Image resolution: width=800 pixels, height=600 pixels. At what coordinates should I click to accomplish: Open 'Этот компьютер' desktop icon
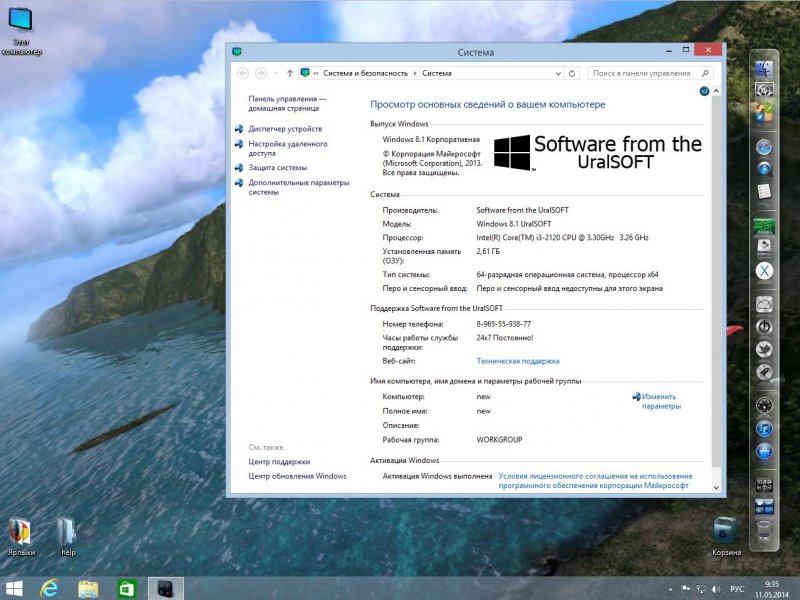[21, 30]
